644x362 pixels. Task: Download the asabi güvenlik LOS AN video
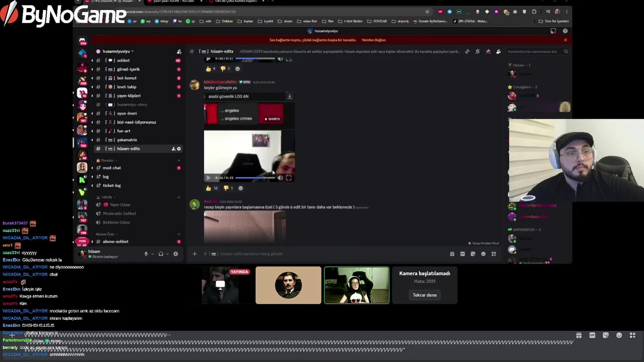289,96
